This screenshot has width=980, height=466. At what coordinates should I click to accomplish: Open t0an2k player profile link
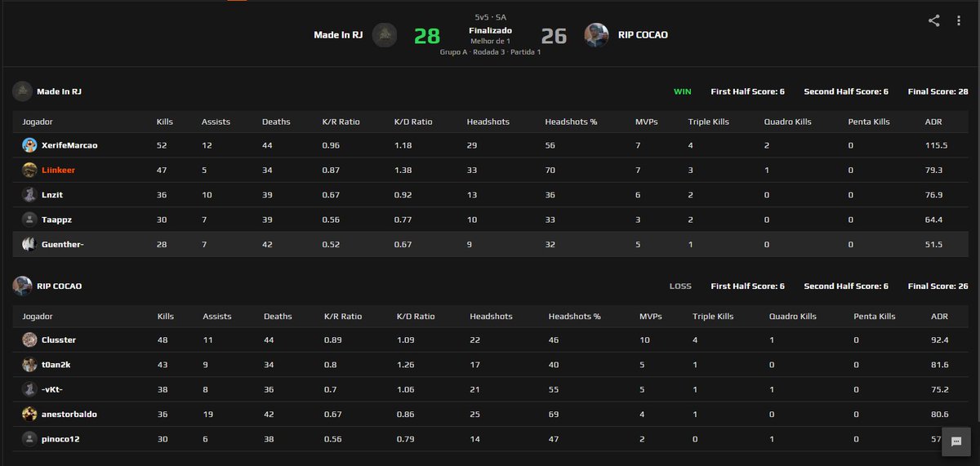[56, 365]
